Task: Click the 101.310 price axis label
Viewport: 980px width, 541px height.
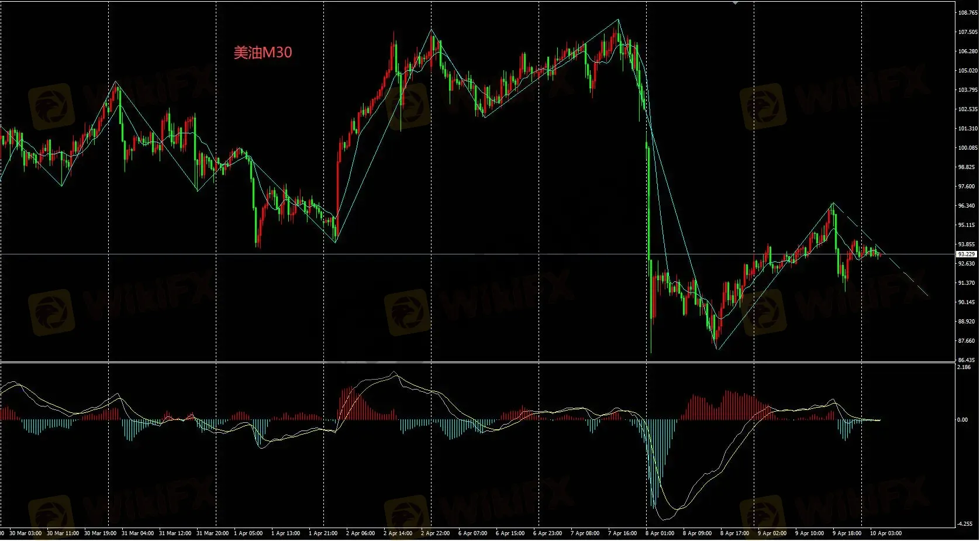Action: [x=968, y=129]
